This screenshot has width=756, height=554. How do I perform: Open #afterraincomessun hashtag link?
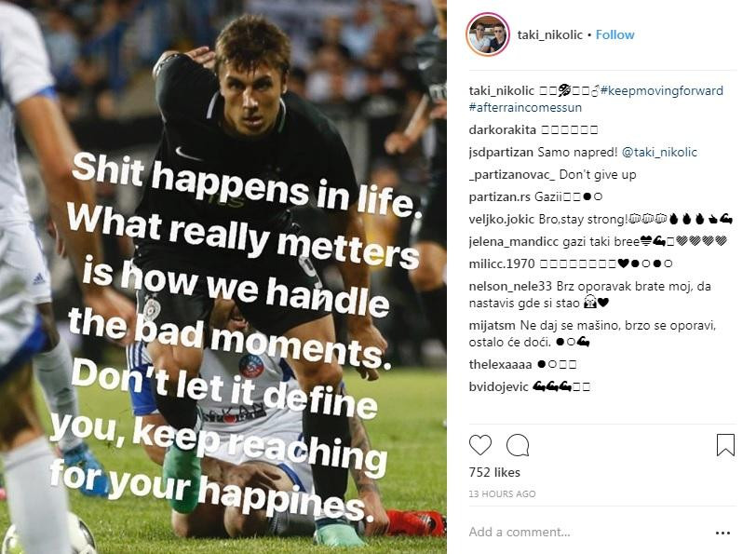pos(525,107)
